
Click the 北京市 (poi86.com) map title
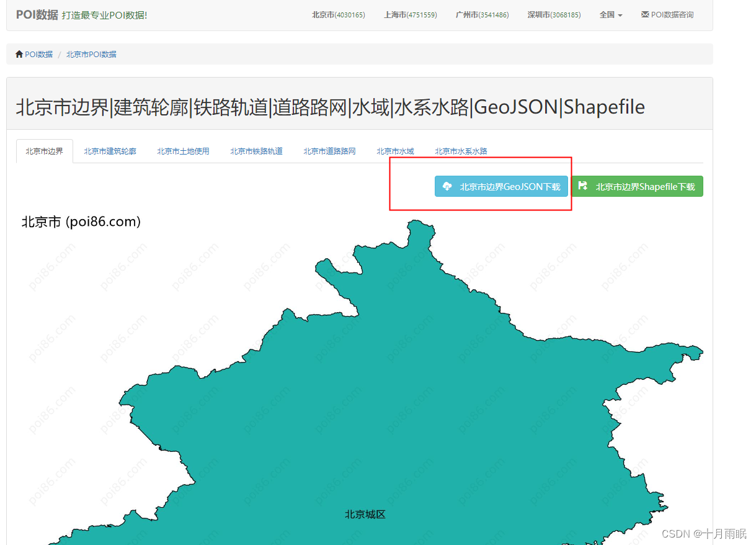81,222
